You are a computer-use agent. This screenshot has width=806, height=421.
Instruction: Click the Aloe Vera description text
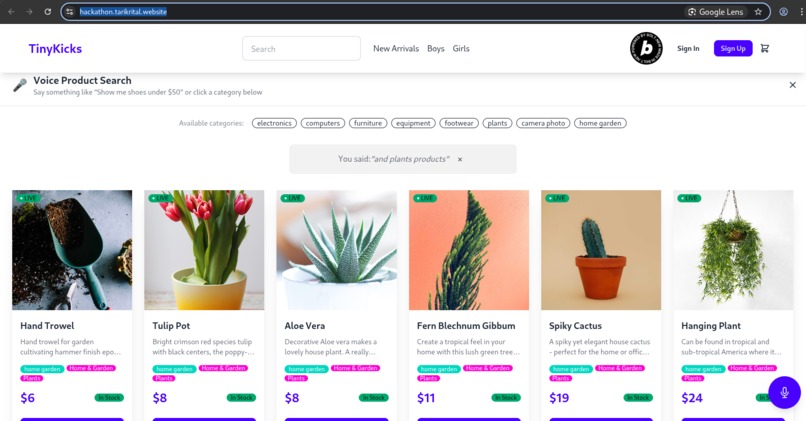coord(331,347)
